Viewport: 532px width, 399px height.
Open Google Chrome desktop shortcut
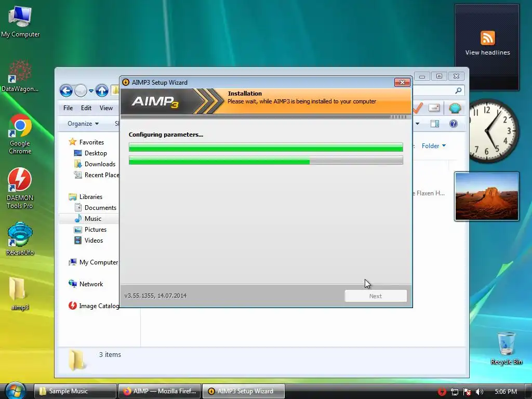tap(20, 134)
